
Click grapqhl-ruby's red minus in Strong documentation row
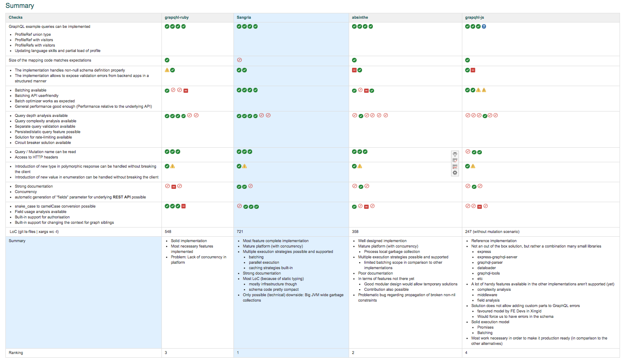pos(174,186)
